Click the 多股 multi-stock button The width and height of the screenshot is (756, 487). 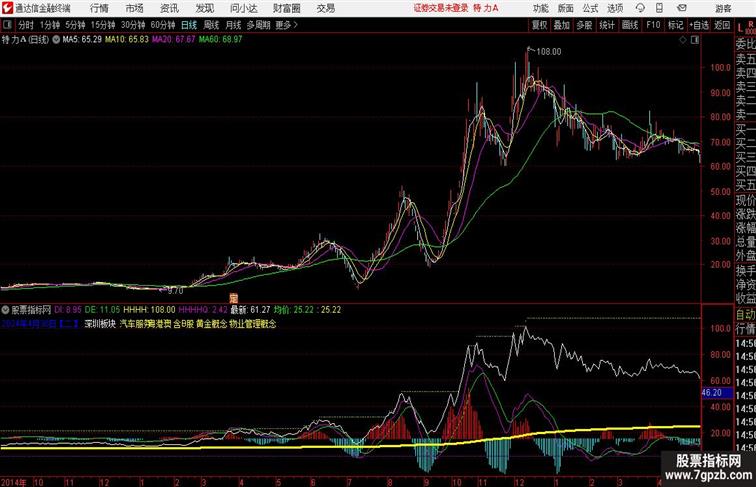click(584, 25)
